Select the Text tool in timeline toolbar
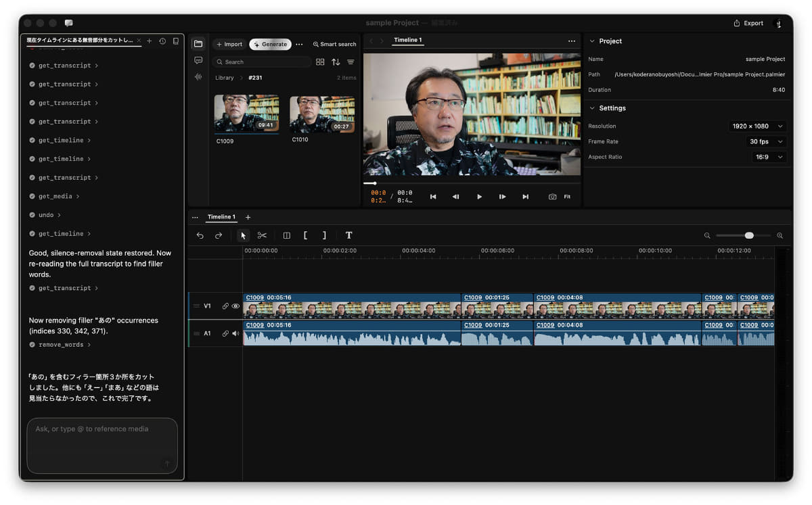This screenshot has width=812, height=505. pyautogui.click(x=348, y=235)
